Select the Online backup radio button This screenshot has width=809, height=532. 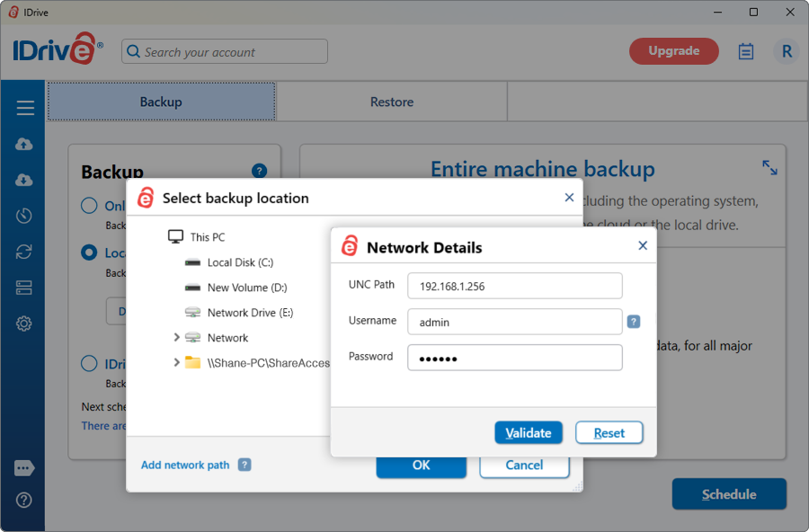click(89, 206)
